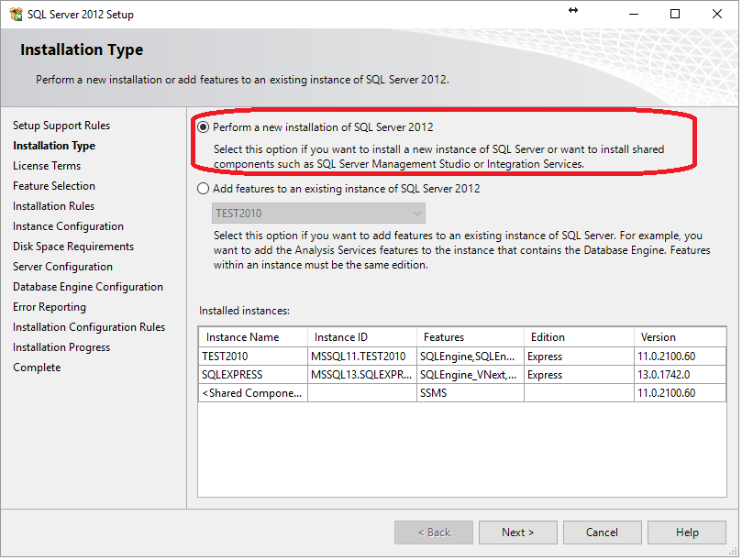Select Shared Components row cell

pos(253,393)
